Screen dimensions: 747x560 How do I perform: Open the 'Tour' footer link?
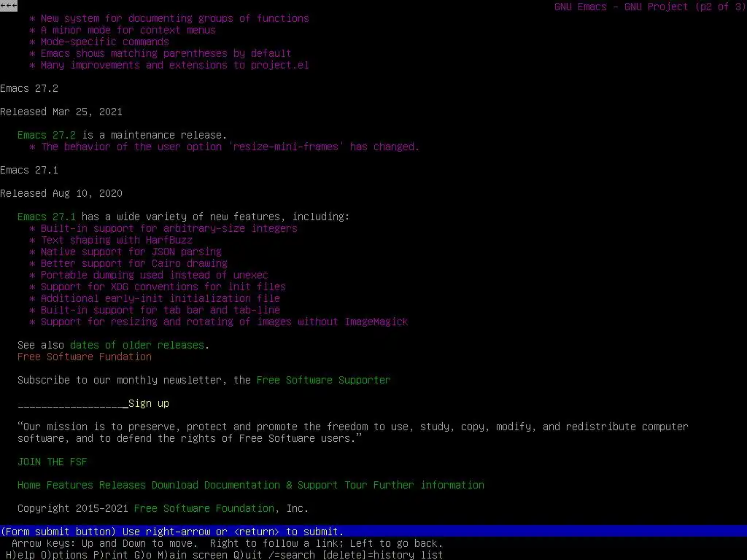pos(356,485)
